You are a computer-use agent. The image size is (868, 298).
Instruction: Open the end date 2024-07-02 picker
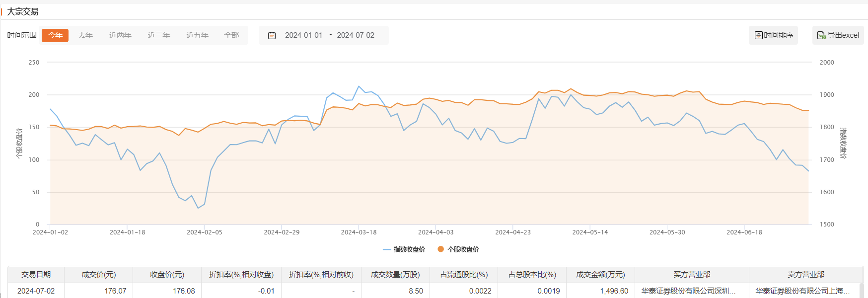point(356,35)
